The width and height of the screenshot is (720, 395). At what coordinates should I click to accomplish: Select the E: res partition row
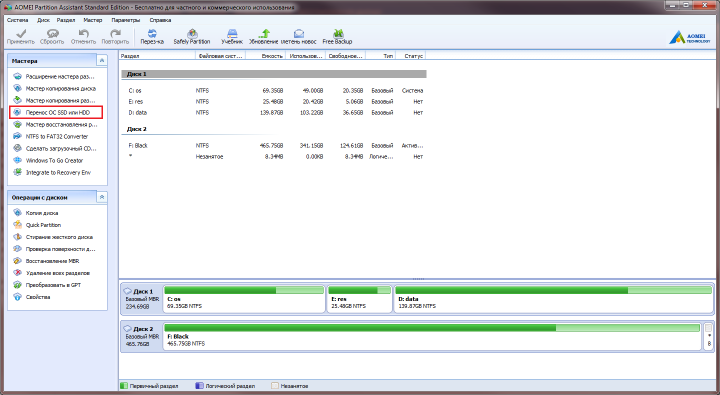274,102
